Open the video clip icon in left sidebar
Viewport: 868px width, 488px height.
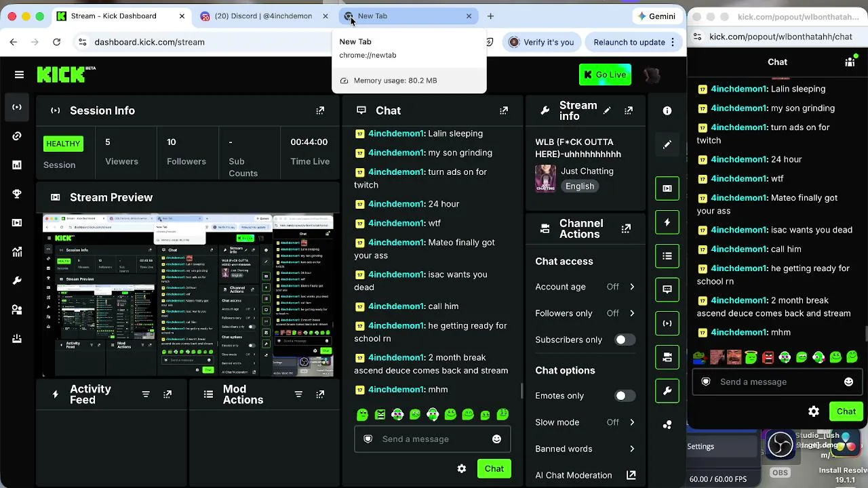[17, 223]
